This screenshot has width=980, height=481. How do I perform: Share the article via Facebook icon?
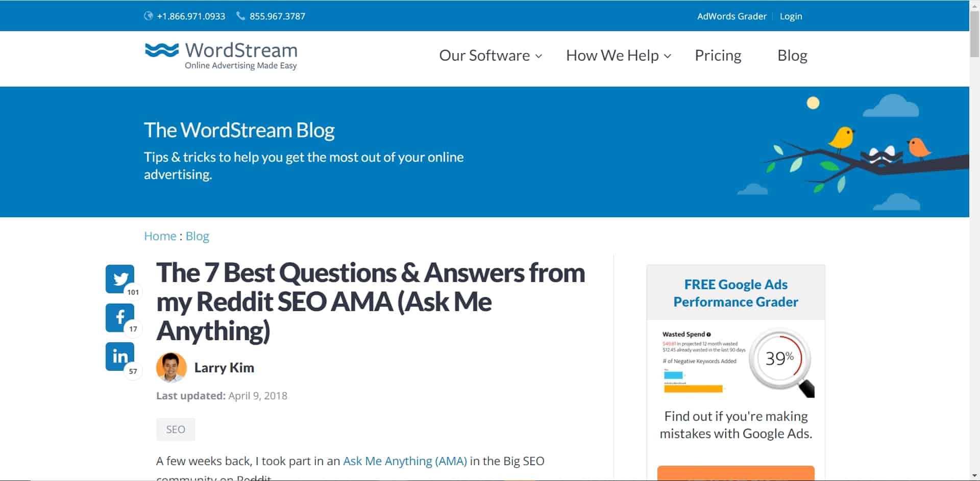tap(120, 318)
